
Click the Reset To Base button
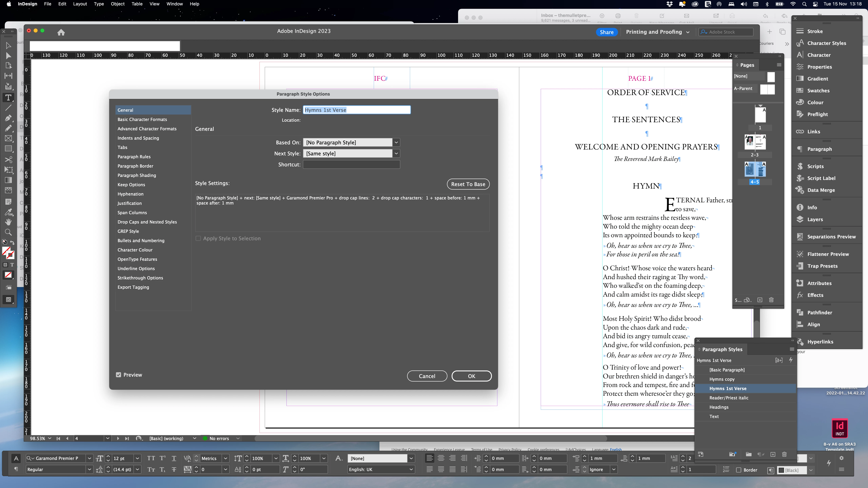pos(468,184)
